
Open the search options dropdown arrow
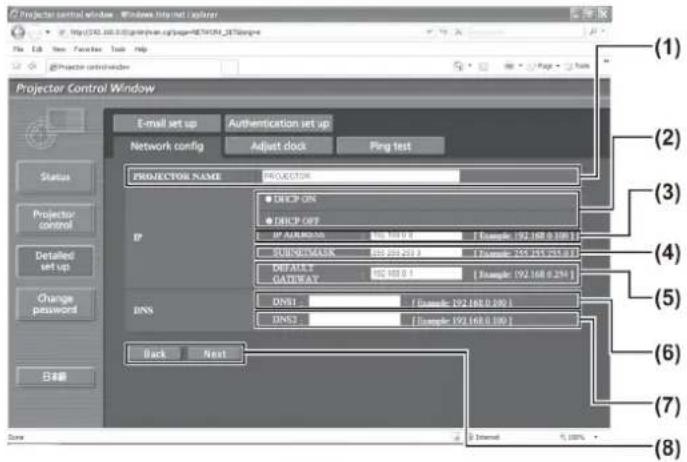pyautogui.click(x=603, y=32)
